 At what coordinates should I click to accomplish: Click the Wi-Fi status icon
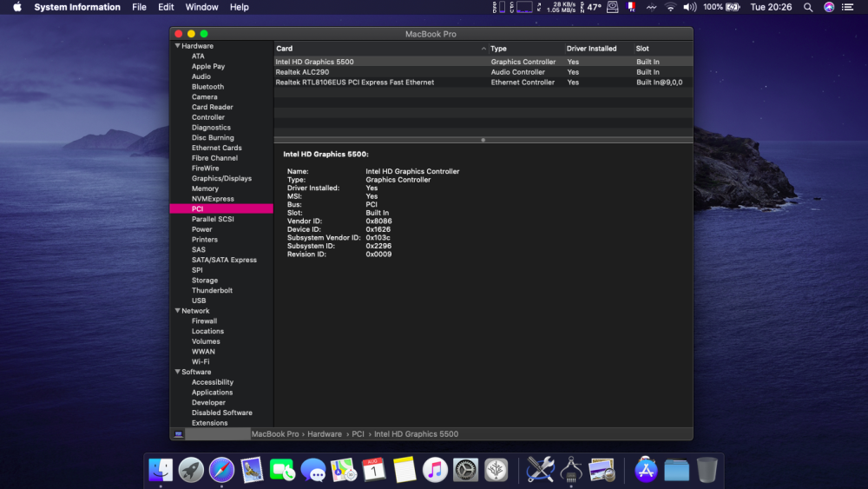pos(670,7)
